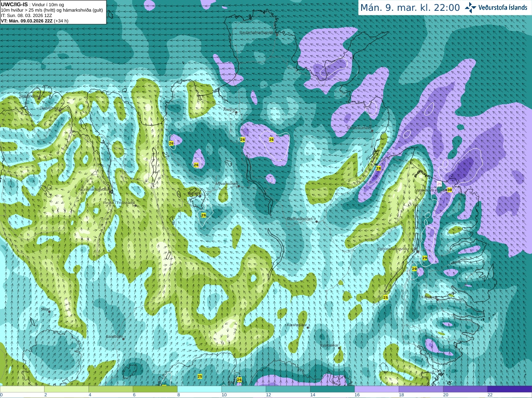Click the 29 marker directly under Egilsstaðaflugvöllur
This screenshot has height=398, width=532.
[x=425, y=258]
